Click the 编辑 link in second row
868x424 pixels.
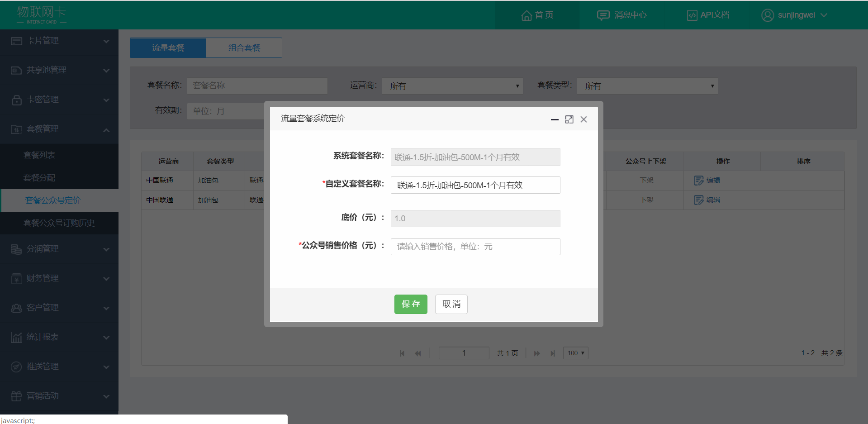[x=713, y=200]
